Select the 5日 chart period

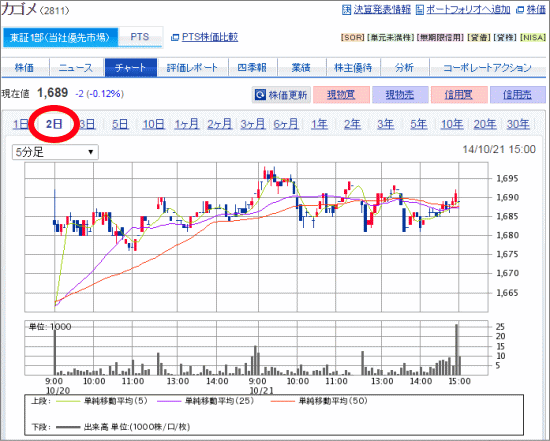pyautogui.click(x=120, y=124)
